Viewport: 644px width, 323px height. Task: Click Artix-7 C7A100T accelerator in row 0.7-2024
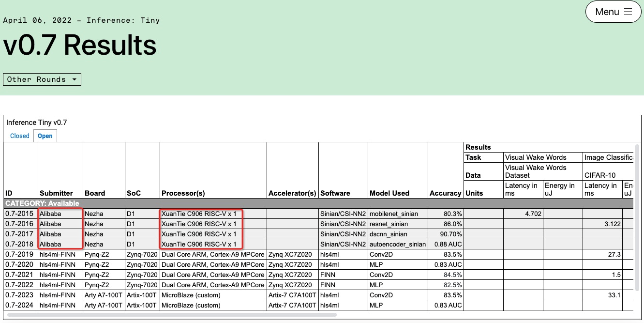(292, 305)
